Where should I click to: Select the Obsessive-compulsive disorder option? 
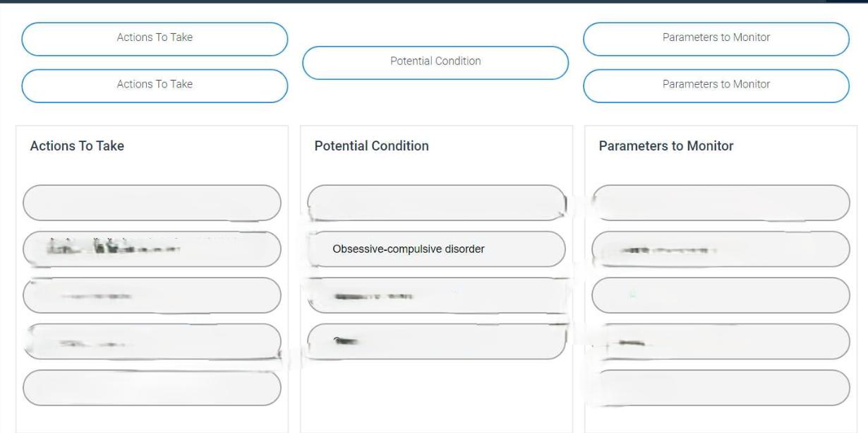pyautogui.click(x=437, y=249)
